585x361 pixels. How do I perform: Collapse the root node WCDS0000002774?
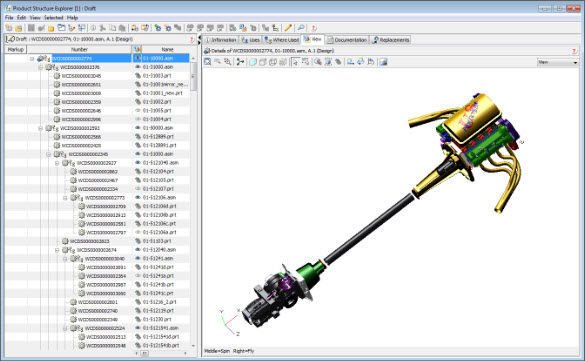pos(32,59)
